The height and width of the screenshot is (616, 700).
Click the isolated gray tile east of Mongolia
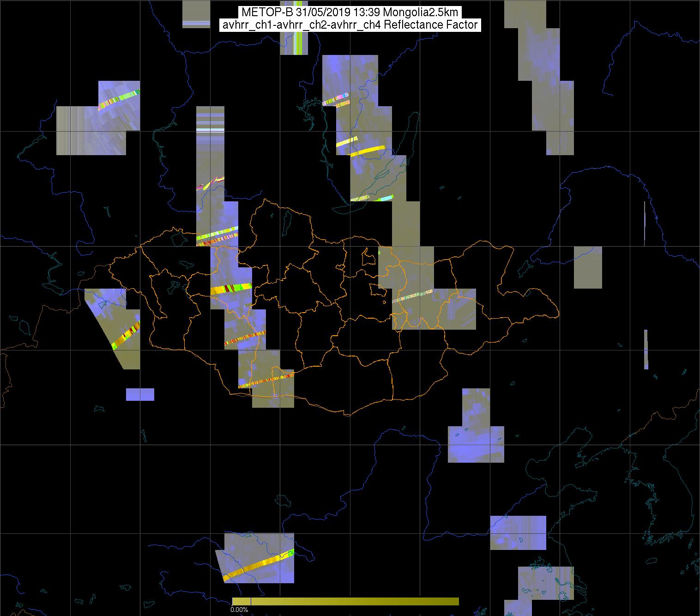click(x=588, y=267)
